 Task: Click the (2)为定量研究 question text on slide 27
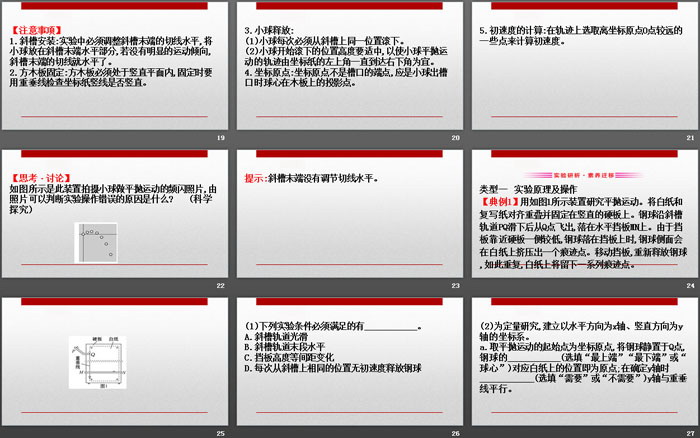point(581,331)
